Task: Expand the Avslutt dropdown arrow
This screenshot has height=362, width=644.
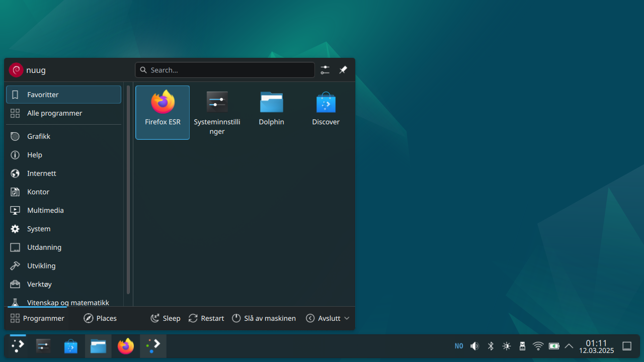Action: (347, 318)
